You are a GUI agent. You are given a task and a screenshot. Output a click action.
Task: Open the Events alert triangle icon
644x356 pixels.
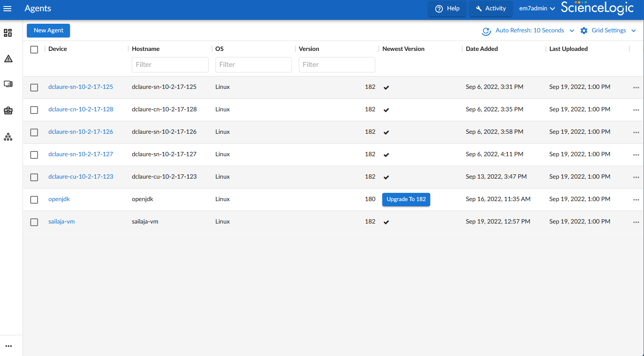[x=8, y=59]
